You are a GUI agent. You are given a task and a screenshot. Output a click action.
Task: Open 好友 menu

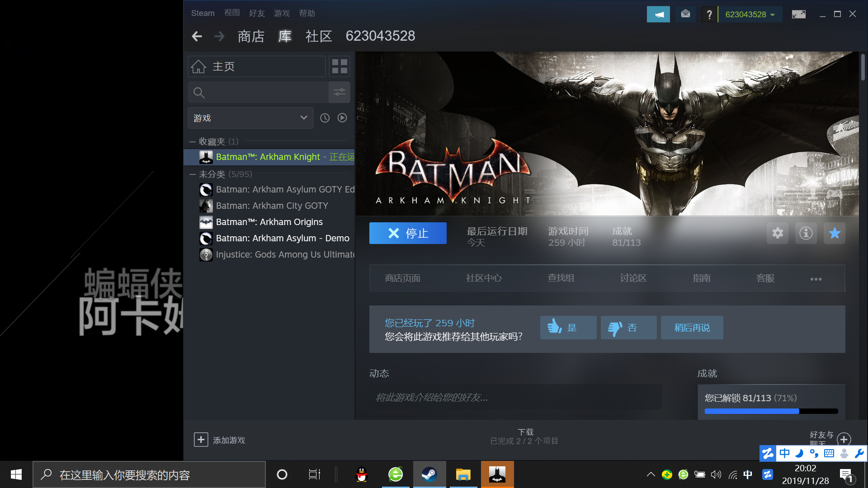257,13
